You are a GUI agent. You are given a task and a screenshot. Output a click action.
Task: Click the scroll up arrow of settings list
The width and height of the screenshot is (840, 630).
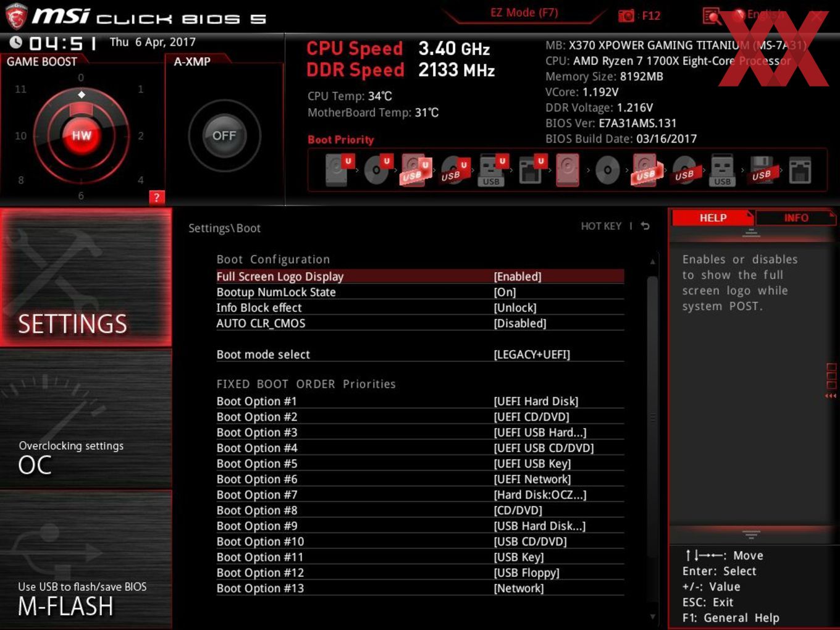pyautogui.click(x=652, y=262)
